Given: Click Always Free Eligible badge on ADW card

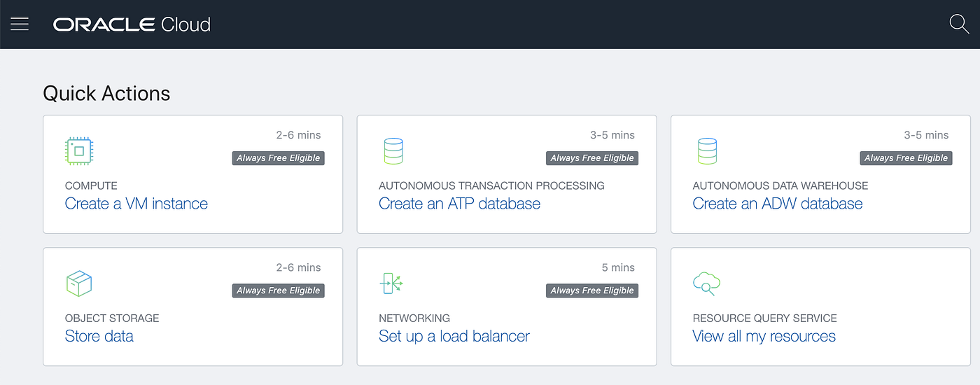Looking at the screenshot, I should pyautogui.click(x=906, y=158).
